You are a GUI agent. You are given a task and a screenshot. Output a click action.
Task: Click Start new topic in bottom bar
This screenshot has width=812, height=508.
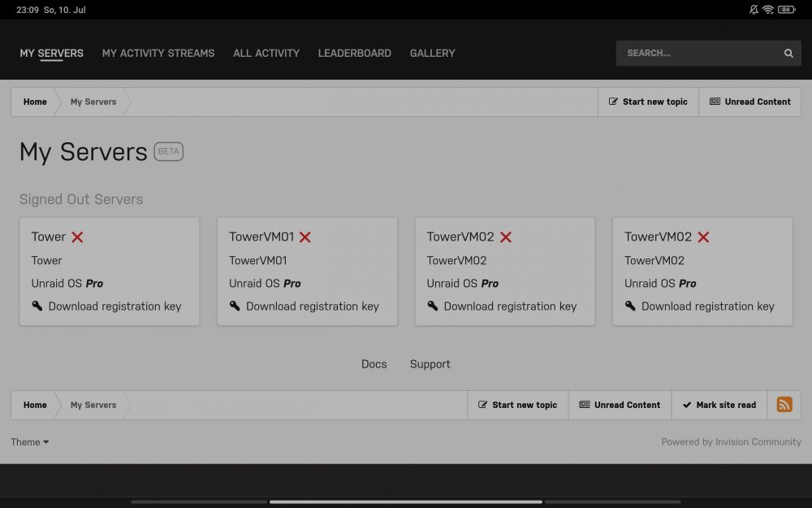[517, 405]
